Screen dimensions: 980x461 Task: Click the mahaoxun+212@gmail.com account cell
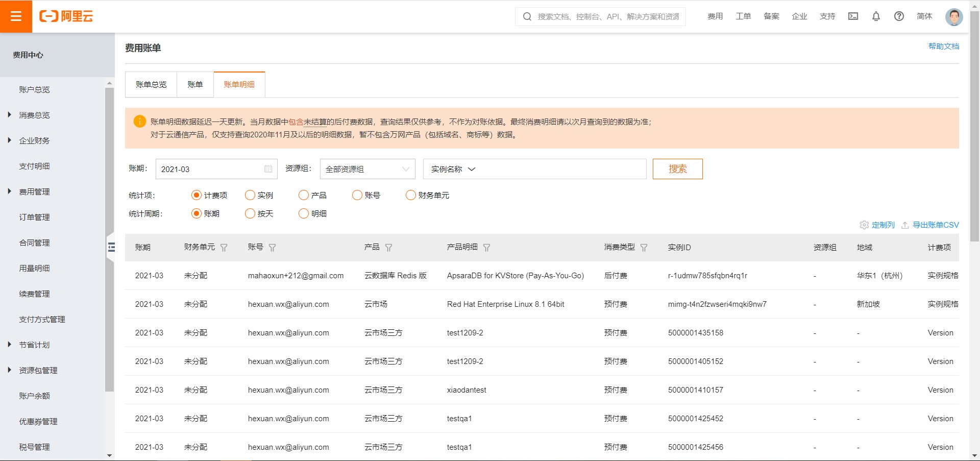pos(296,276)
